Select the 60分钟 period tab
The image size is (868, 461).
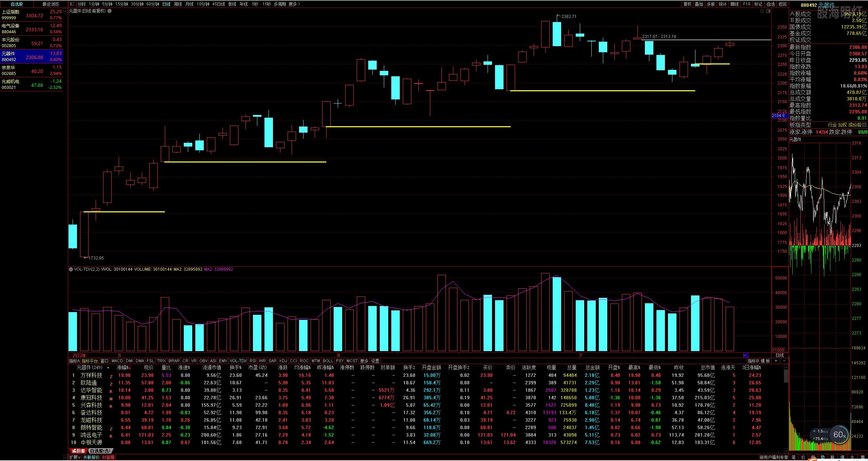coord(153,4)
